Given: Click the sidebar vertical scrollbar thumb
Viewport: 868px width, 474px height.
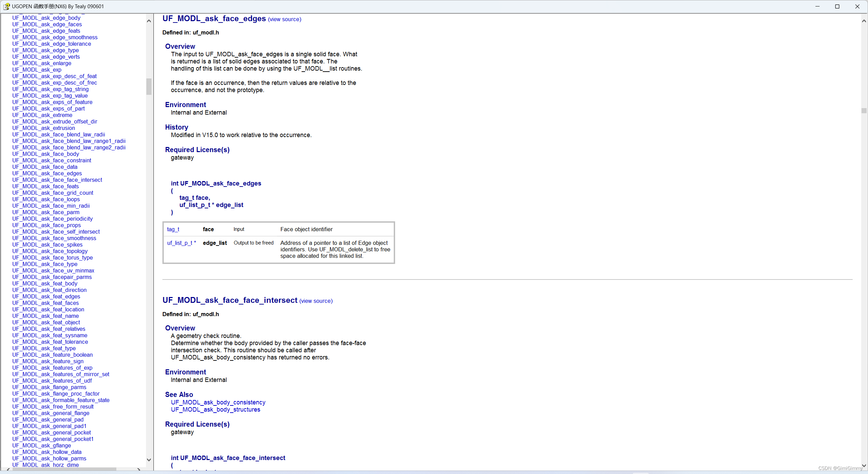Looking at the screenshot, I should (x=149, y=87).
